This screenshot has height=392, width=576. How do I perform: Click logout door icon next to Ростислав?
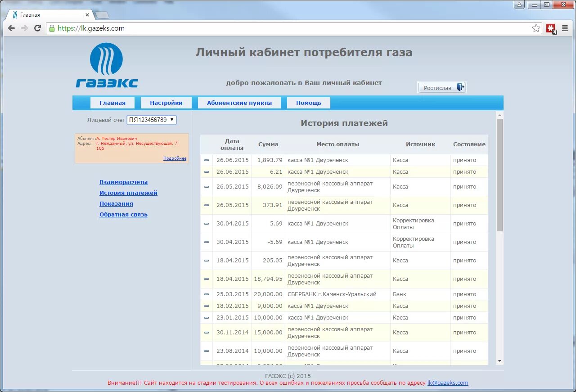pos(460,87)
